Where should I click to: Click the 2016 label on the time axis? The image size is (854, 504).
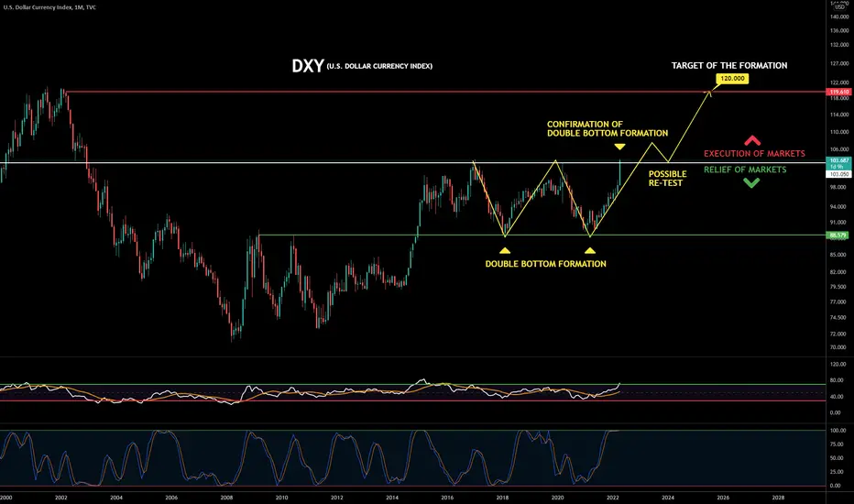point(447,498)
